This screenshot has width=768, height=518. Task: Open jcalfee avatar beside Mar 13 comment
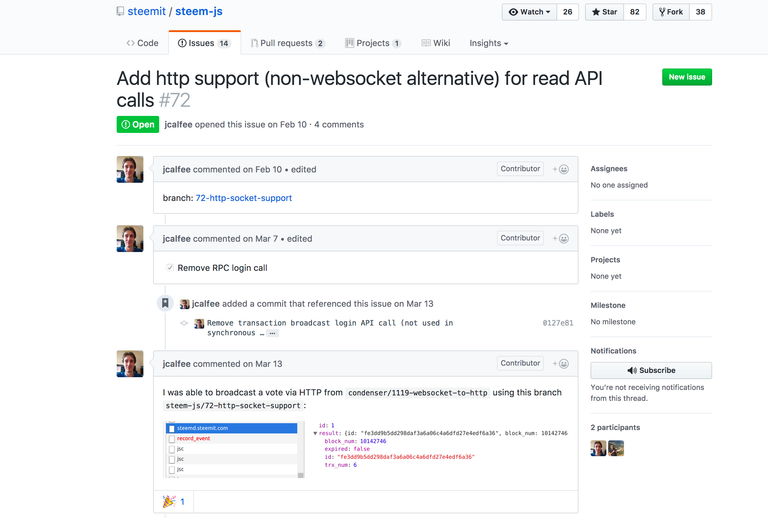(x=130, y=364)
